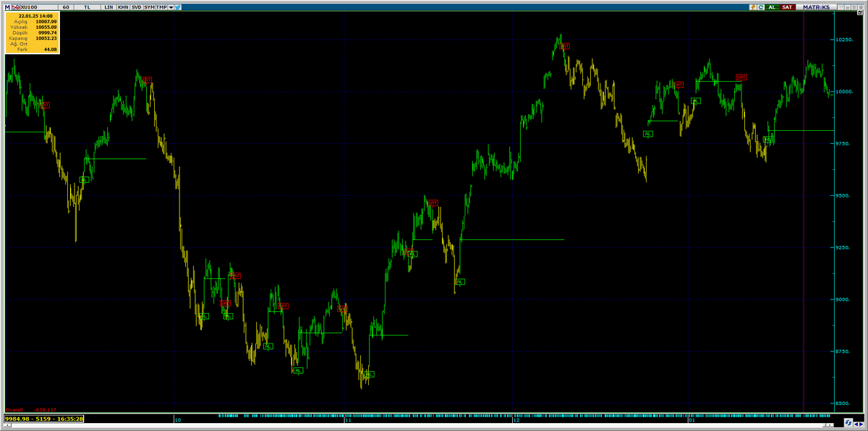The image size is (868, 431).
Task: Toggle the SYM button
Action: 149,7
